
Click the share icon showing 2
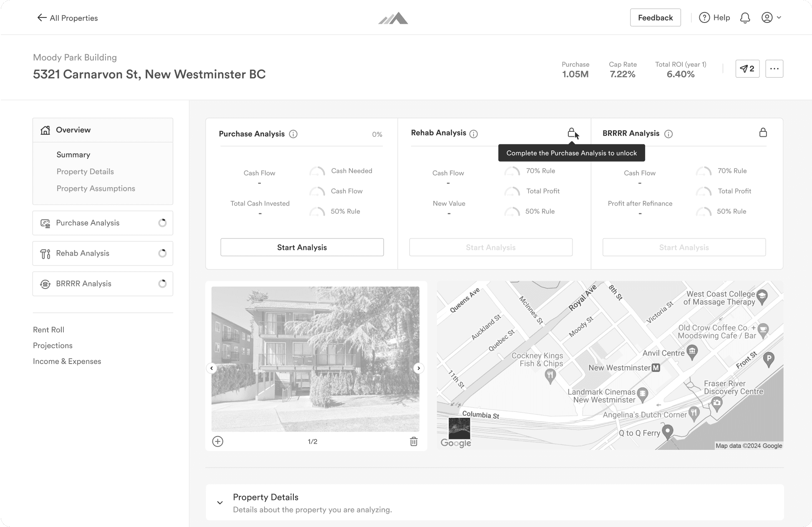coord(747,69)
